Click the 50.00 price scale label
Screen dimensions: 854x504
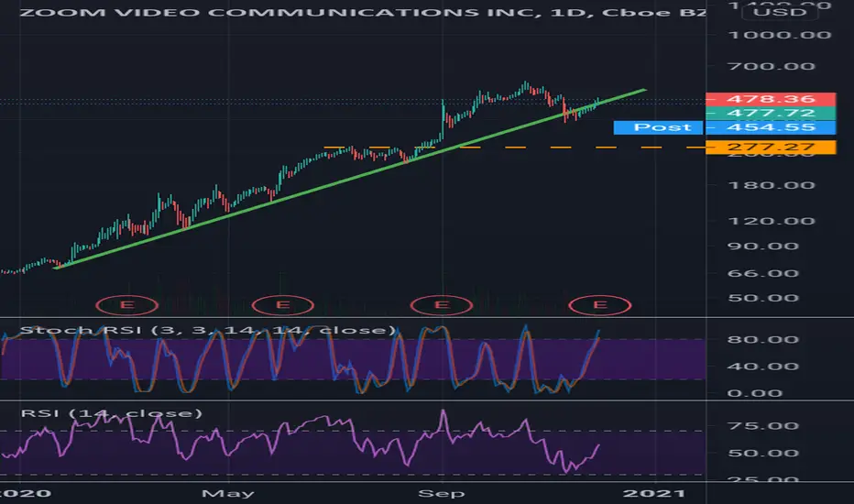coord(762,299)
